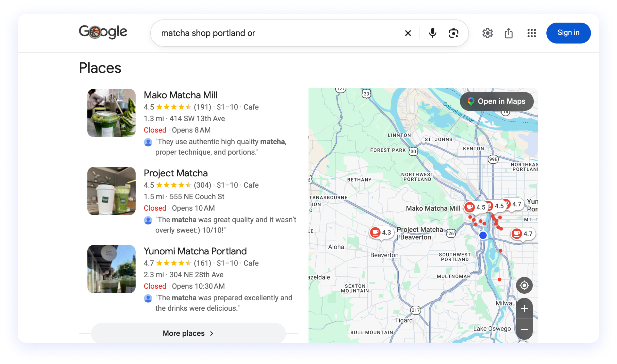The image size is (617, 364).
Task: Click More places button
Action: click(x=188, y=333)
